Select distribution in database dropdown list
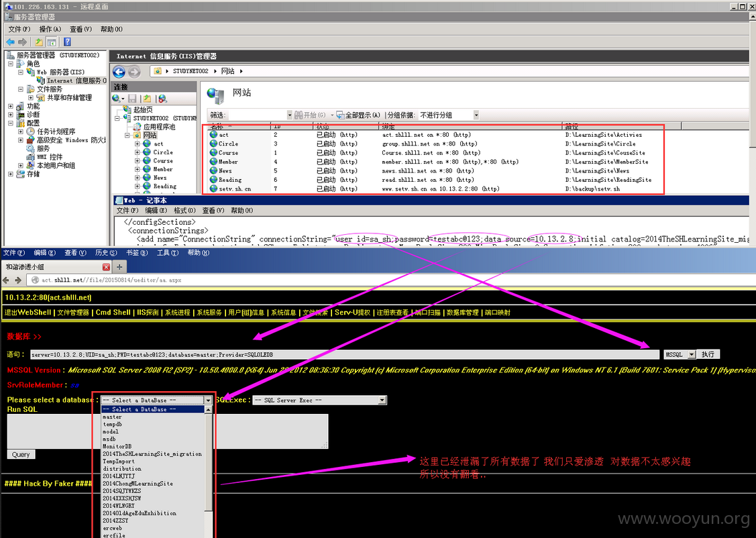This screenshot has width=756, height=538. click(122, 469)
